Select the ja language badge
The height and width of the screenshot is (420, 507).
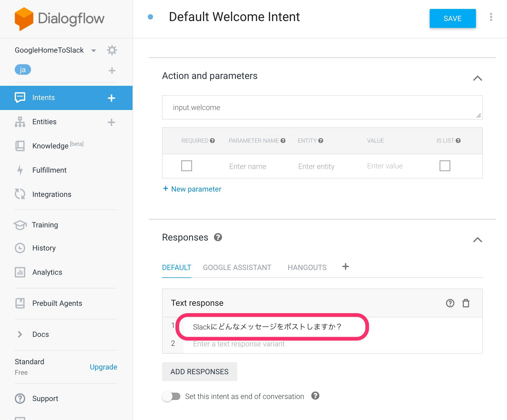pyautogui.click(x=23, y=70)
